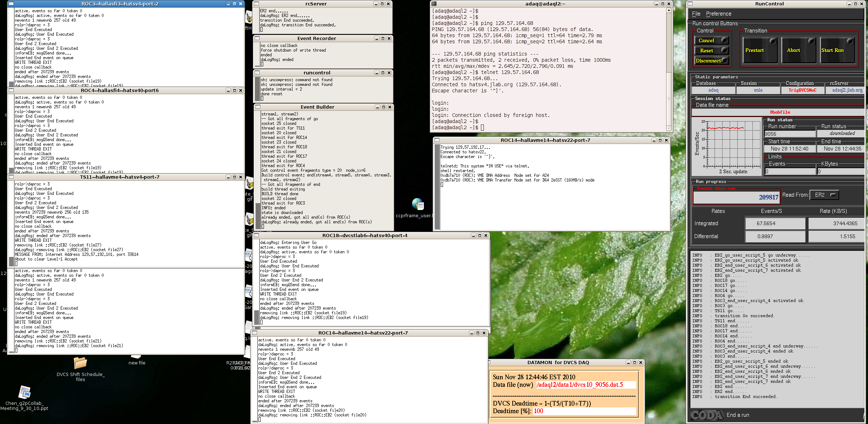Image resolution: width=868 pixels, height=424 pixels.
Task: Click the ROC18 terminal scrollbar thumb
Action: pyautogui.click(x=256, y=318)
